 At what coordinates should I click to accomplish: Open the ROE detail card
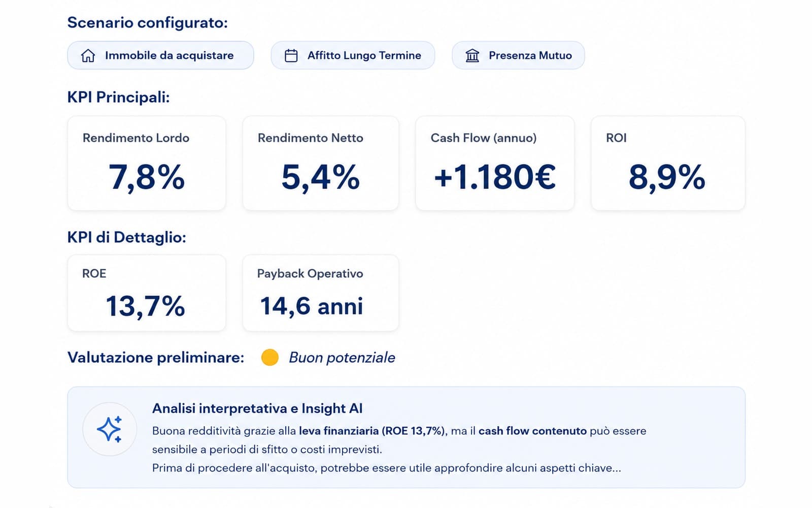pyautogui.click(x=147, y=293)
